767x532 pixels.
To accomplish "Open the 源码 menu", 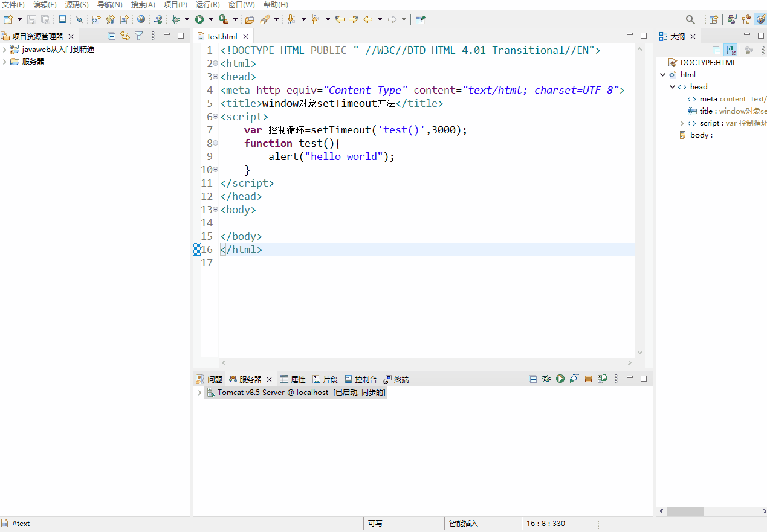I will click(x=77, y=5).
